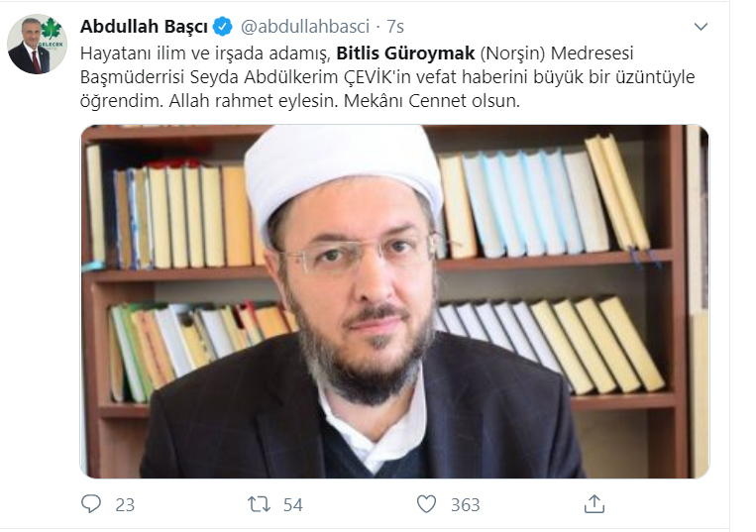756x532 pixels.
Task: Click the retweet count 54
Action: (292, 505)
